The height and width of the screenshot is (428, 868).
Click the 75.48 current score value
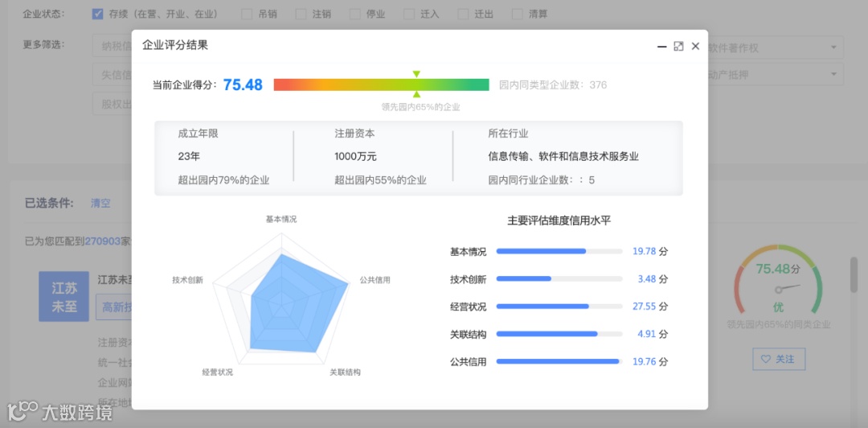[x=243, y=84]
